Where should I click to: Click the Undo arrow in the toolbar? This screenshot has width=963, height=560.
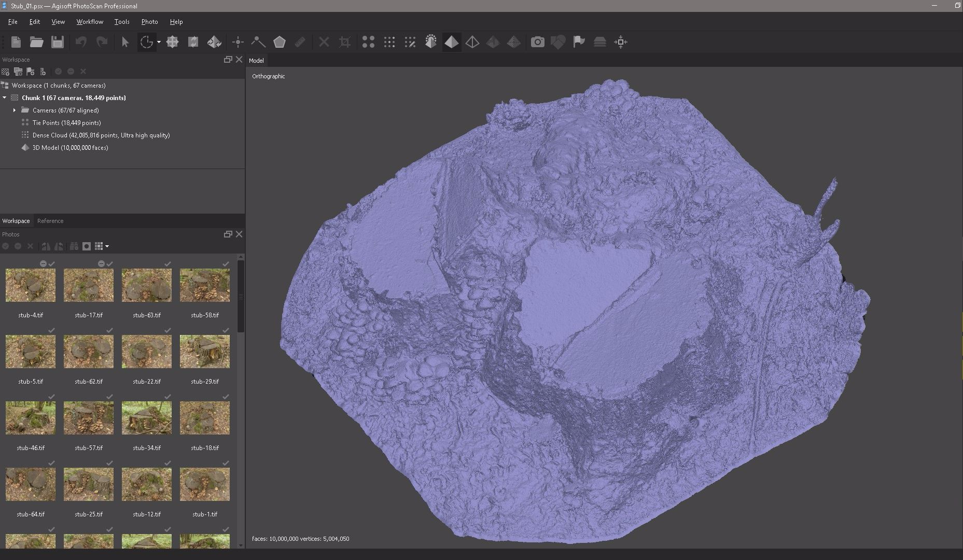(x=81, y=42)
